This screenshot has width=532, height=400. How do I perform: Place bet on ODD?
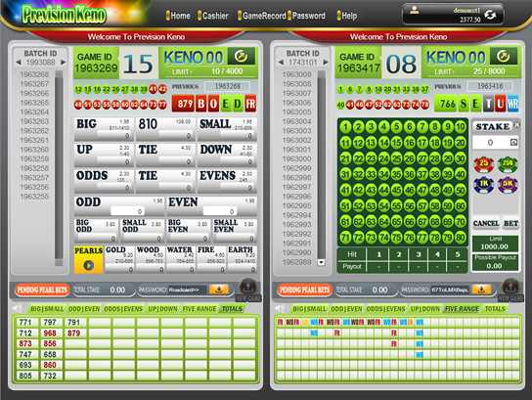click(119, 206)
